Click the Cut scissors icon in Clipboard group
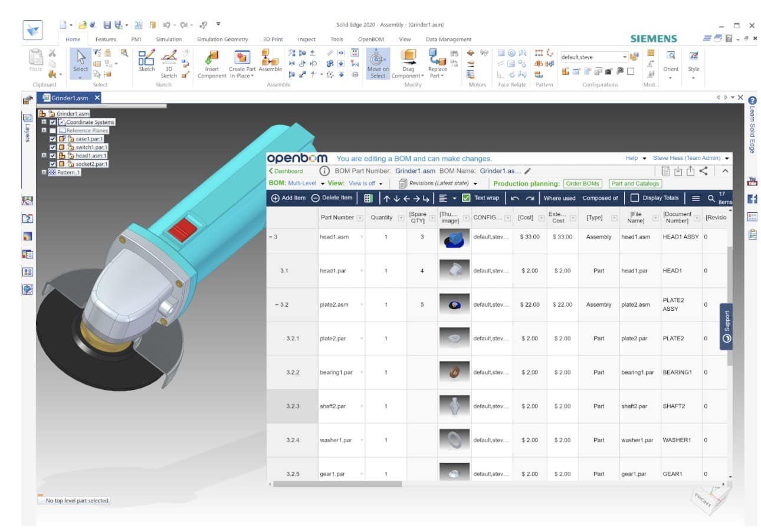The image size is (761, 532). [x=52, y=53]
